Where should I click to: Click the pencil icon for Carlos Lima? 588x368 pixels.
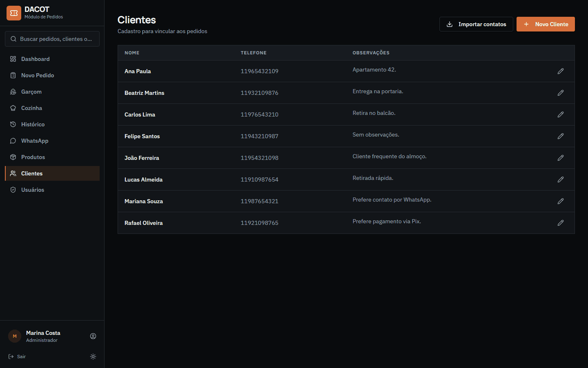[x=561, y=114]
